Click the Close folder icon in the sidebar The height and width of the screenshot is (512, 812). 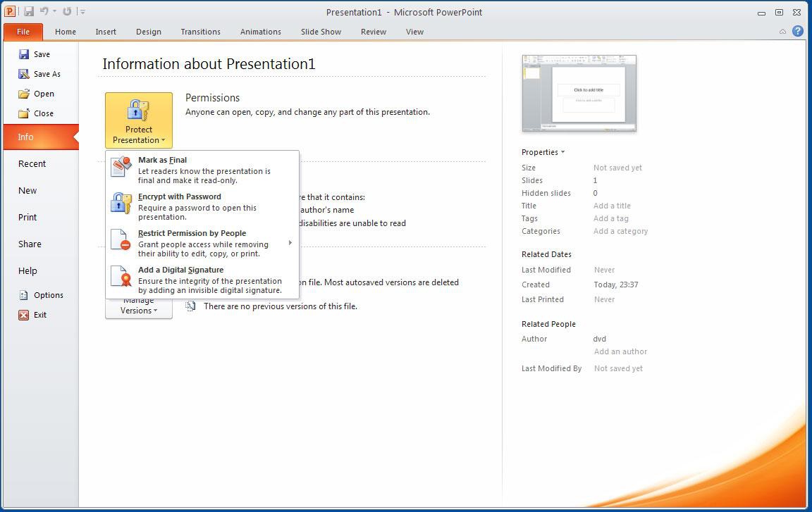coord(24,113)
